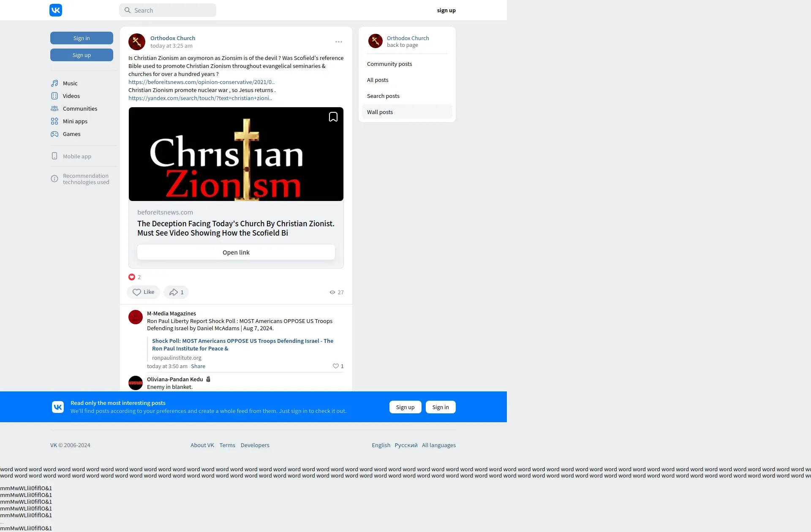Show the red heart reactions list
Image resolution: width=811 pixels, height=532 pixels.
132,277
